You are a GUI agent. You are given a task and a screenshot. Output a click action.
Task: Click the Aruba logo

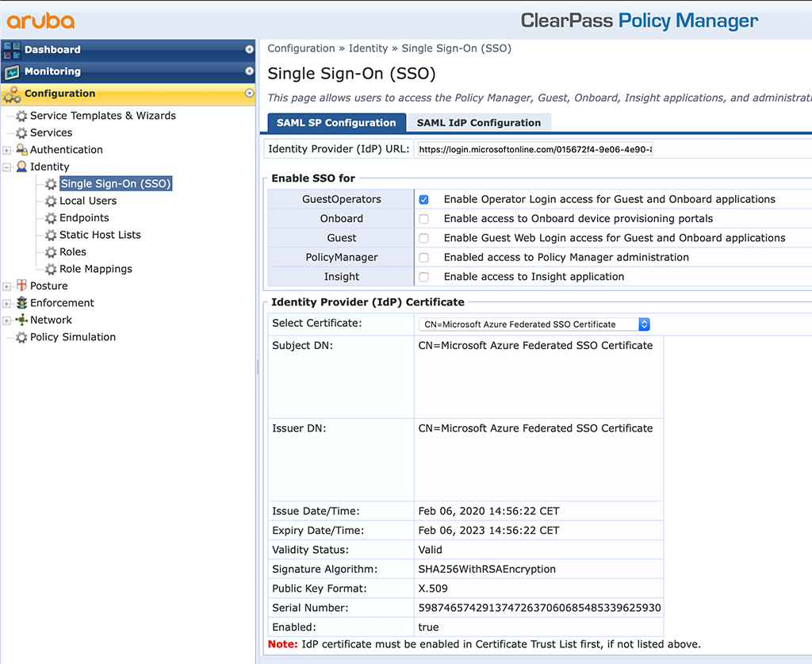coord(40,21)
